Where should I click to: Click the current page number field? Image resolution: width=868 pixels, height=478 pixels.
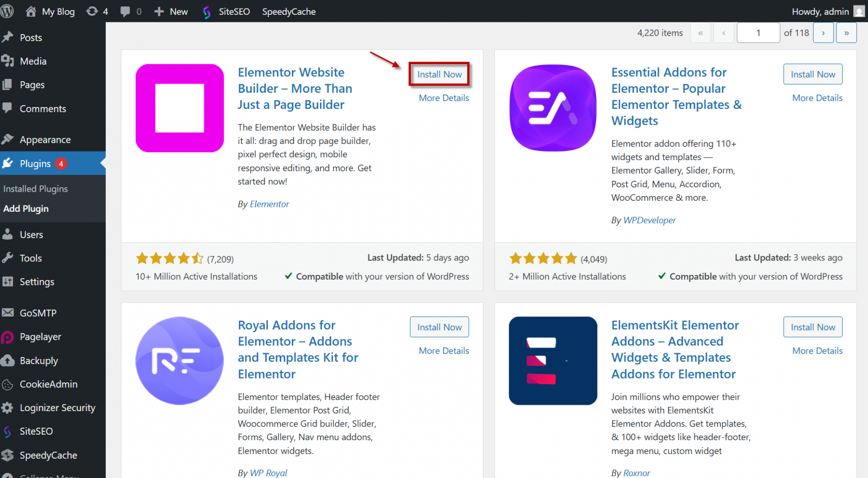click(x=758, y=33)
